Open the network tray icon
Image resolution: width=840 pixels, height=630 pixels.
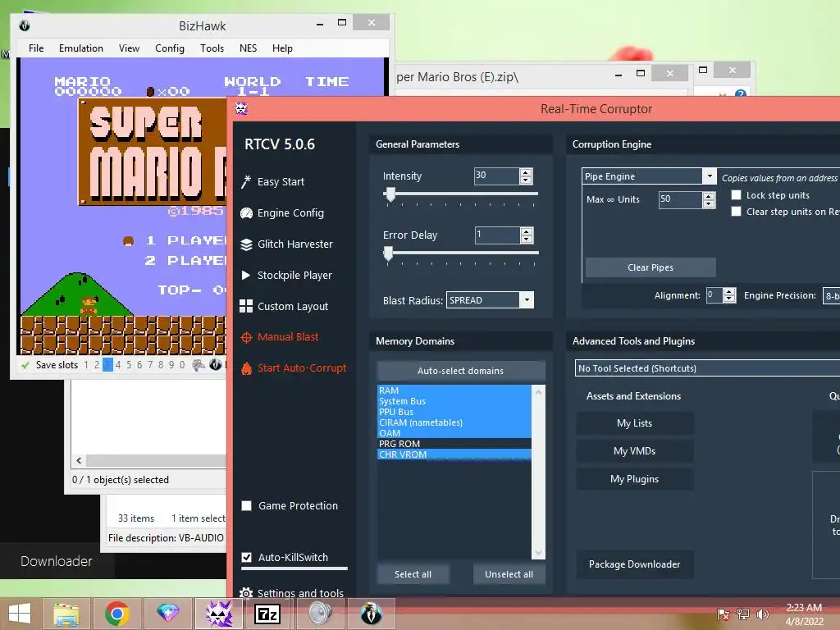click(743, 614)
